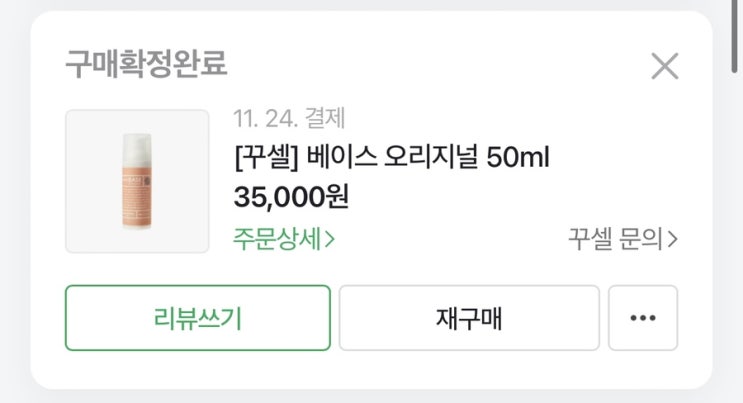Click the 35,000원 price text

tap(291, 196)
